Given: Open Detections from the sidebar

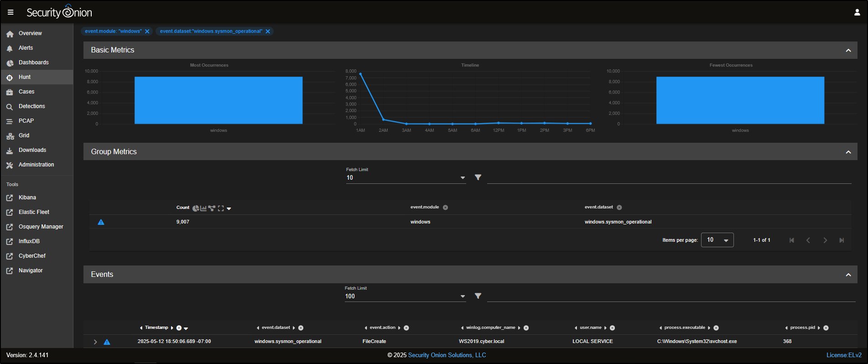Looking at the screenshot, I should 32,106.
